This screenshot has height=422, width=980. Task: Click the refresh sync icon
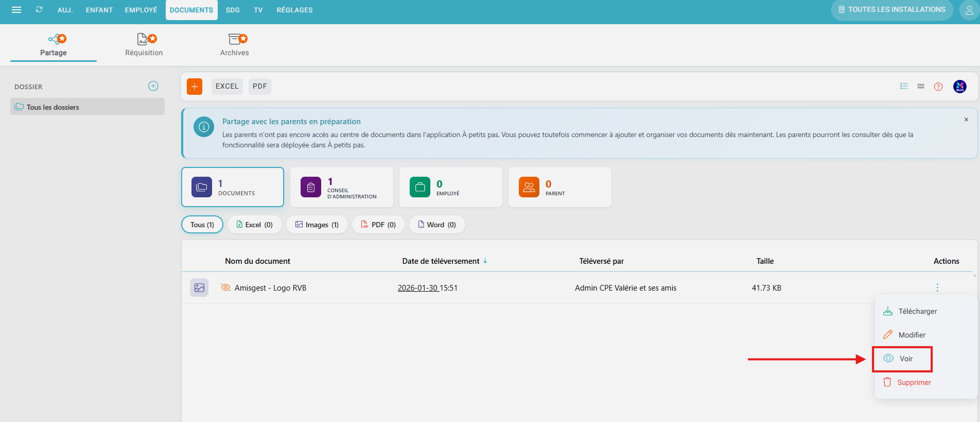(x=39, y=10)
